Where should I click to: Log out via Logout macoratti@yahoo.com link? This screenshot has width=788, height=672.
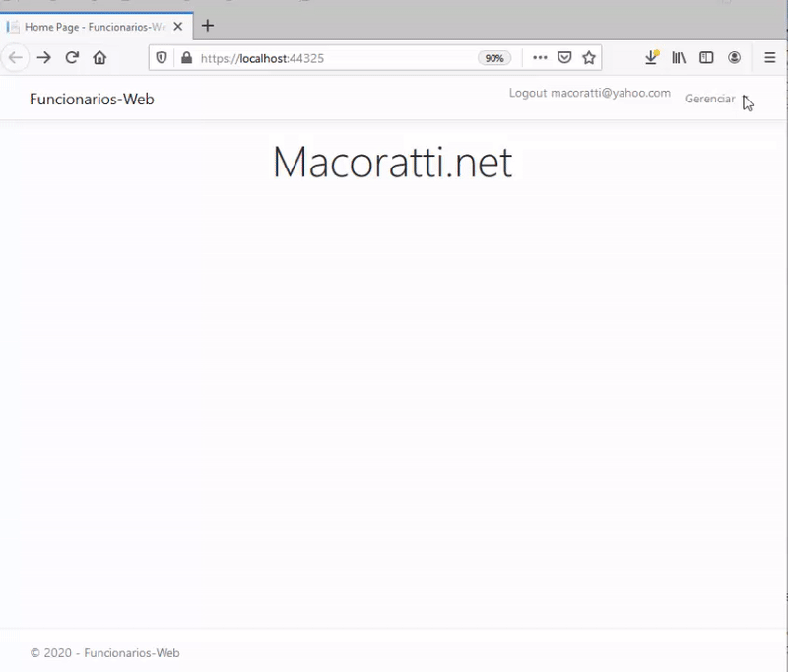[589, 93]
